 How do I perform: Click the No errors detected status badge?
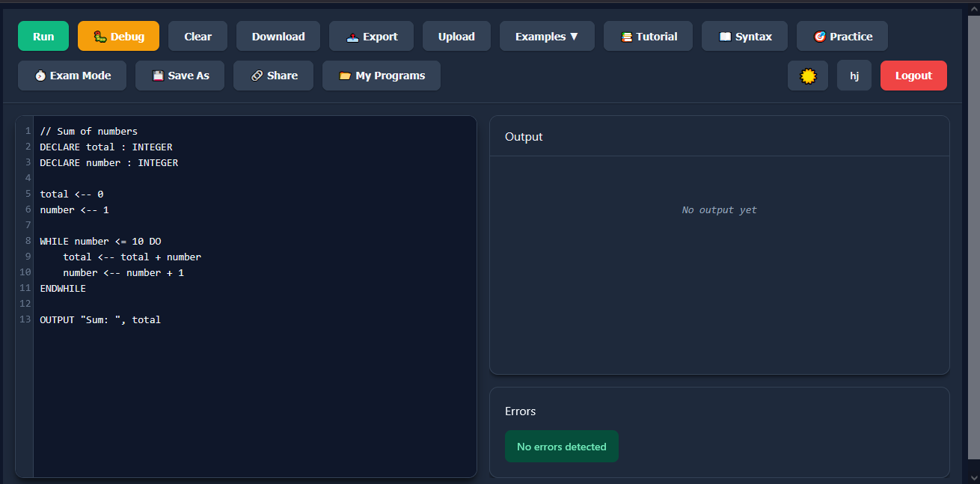tap(562, 446)
